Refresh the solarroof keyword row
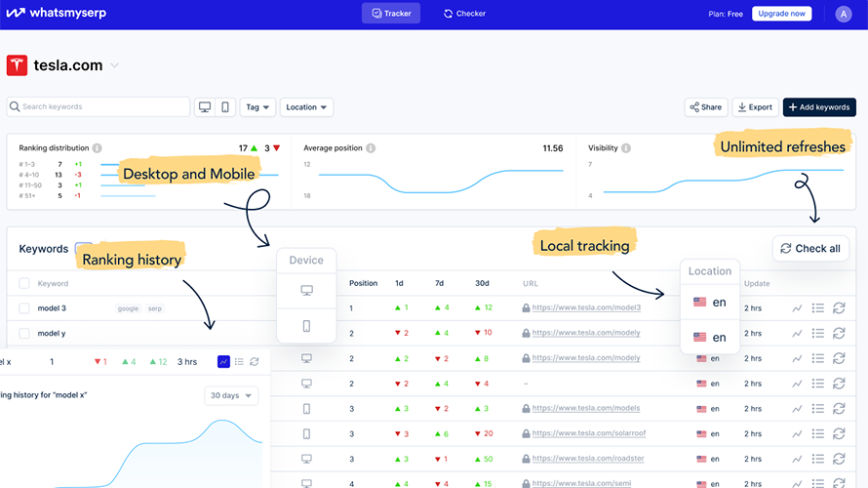The image size is (868, 488). [839, 433]
